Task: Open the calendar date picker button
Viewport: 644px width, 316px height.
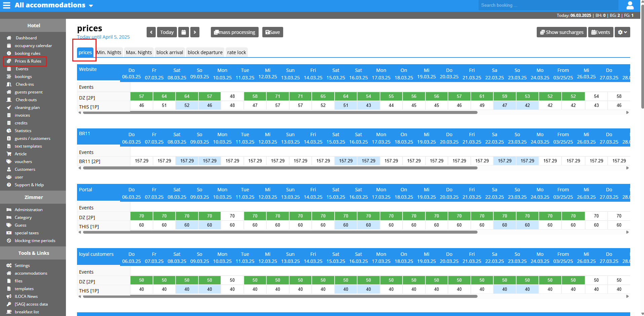Action: pos(184,32)
